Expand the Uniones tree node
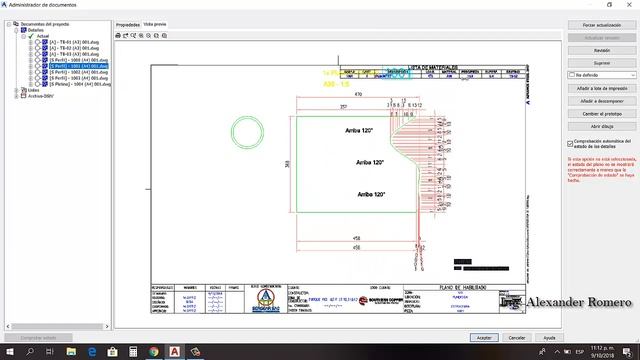 (16, 90)
